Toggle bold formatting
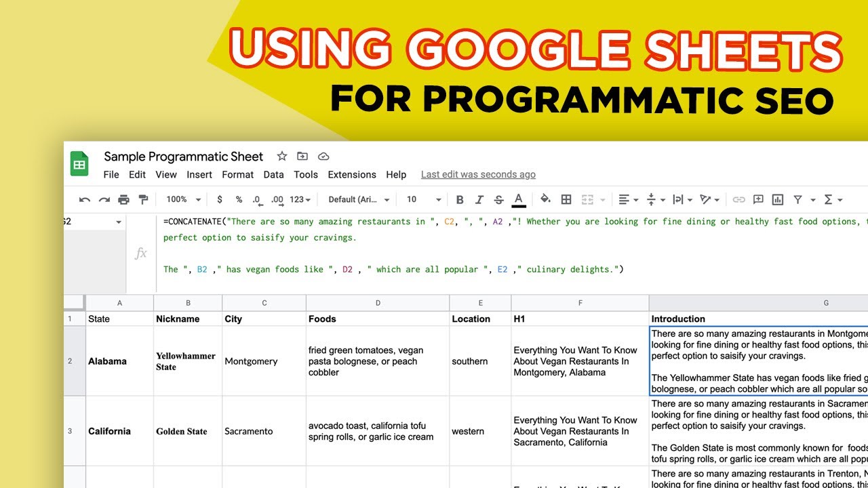 point(460,199)
